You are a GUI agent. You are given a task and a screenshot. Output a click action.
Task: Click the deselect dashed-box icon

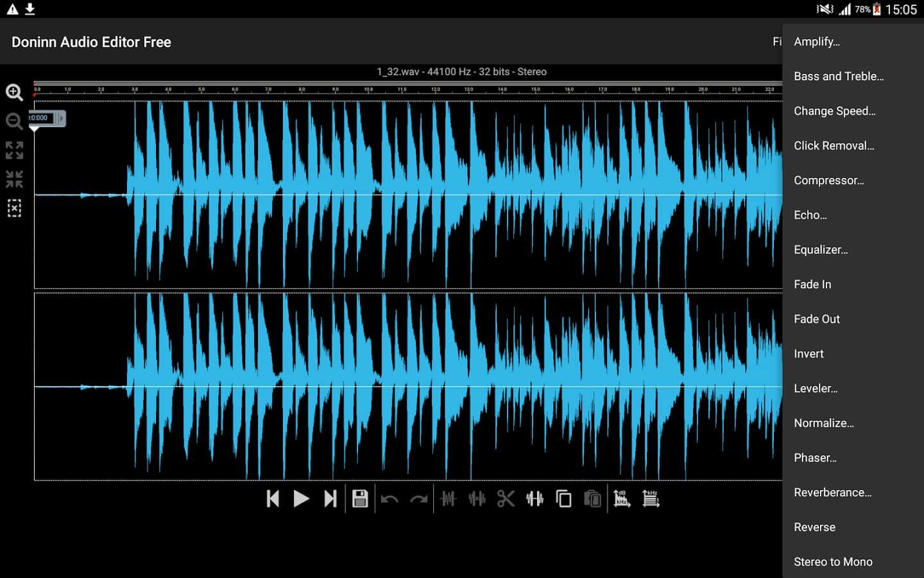point(14,208)
